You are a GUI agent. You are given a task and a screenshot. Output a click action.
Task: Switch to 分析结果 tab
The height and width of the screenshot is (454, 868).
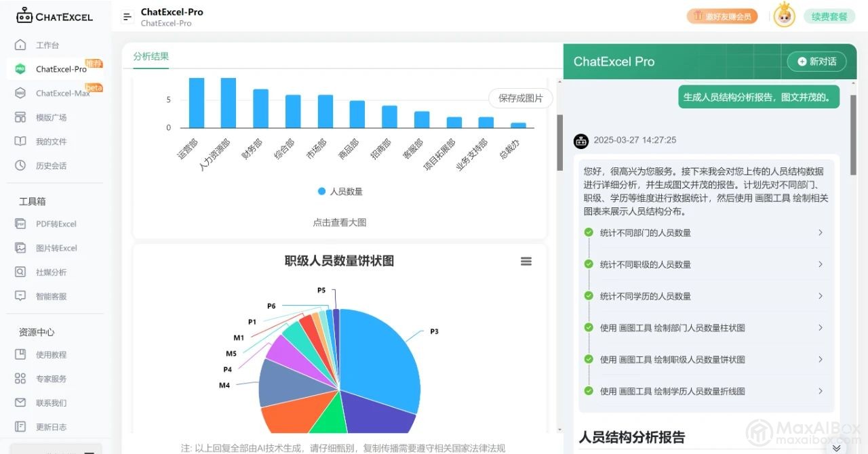click(151, 57)
